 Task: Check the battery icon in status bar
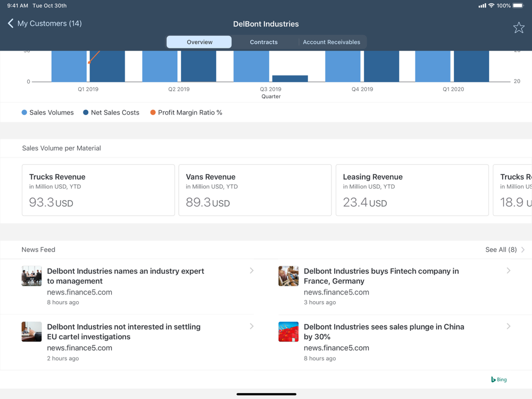pyautogui.click(x=518, y=5)
